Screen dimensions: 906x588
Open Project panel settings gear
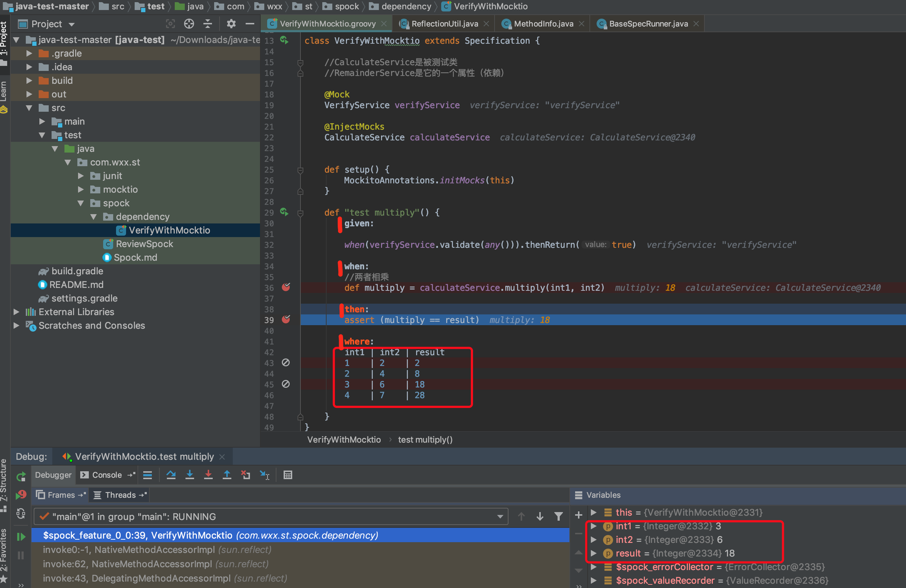click(231, 24)
